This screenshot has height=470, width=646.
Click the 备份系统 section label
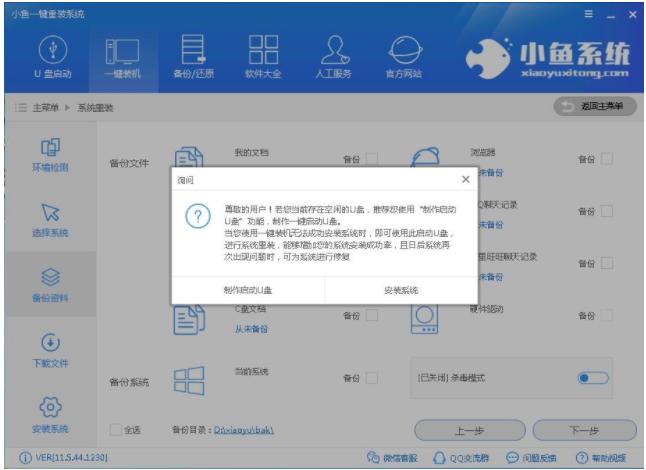(129, 382)
